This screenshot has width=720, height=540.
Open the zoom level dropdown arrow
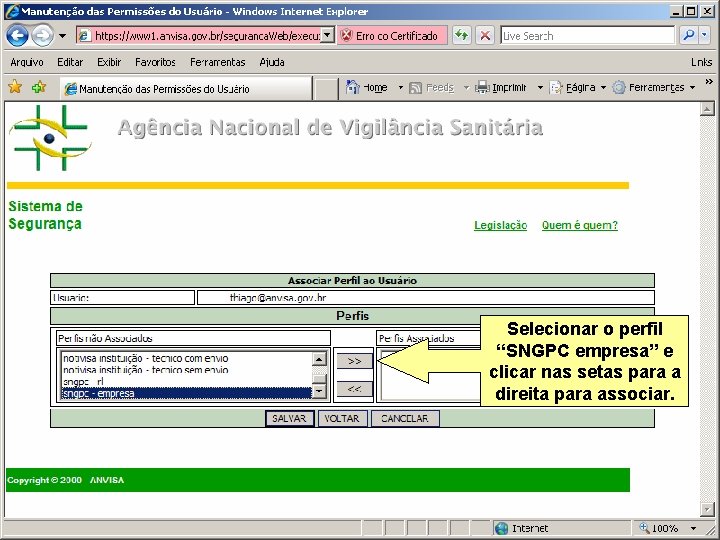[693, 528]
